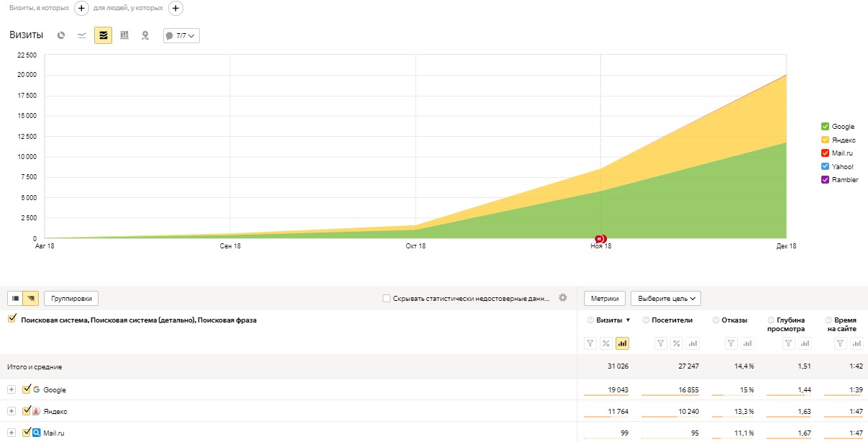Image resolution: width=868 pixels, height=442 pixels.
Task: Expand the Google row
Action: click(11, 389)
